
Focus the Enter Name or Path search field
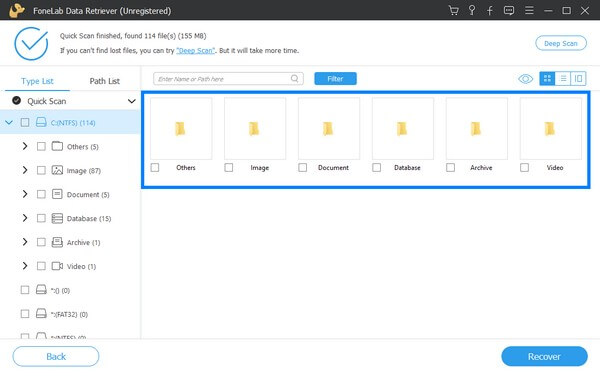point(228,78)
